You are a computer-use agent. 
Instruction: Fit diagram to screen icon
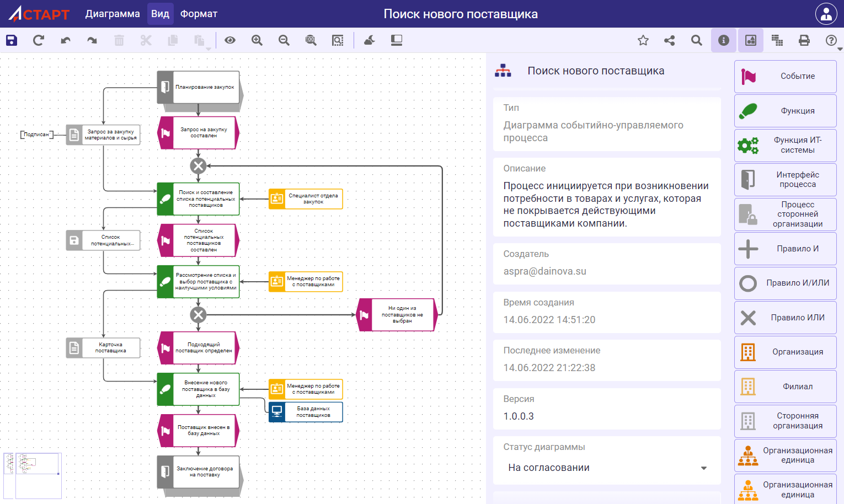pos(338,40)
